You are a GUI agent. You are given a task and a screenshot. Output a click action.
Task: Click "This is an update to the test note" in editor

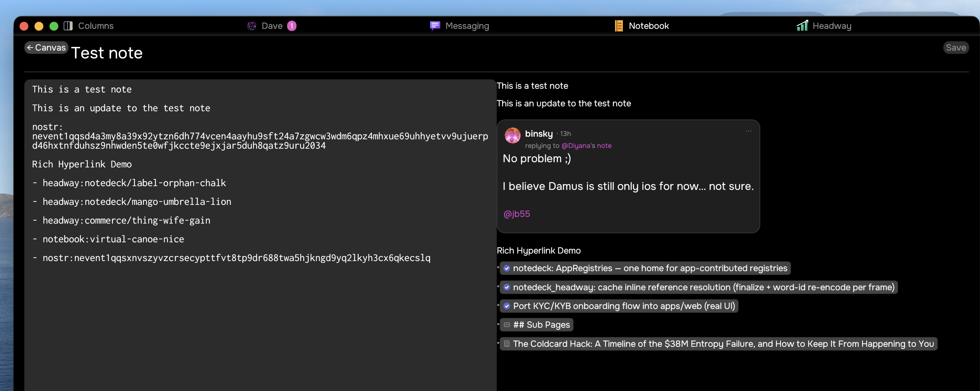point(121,108)
